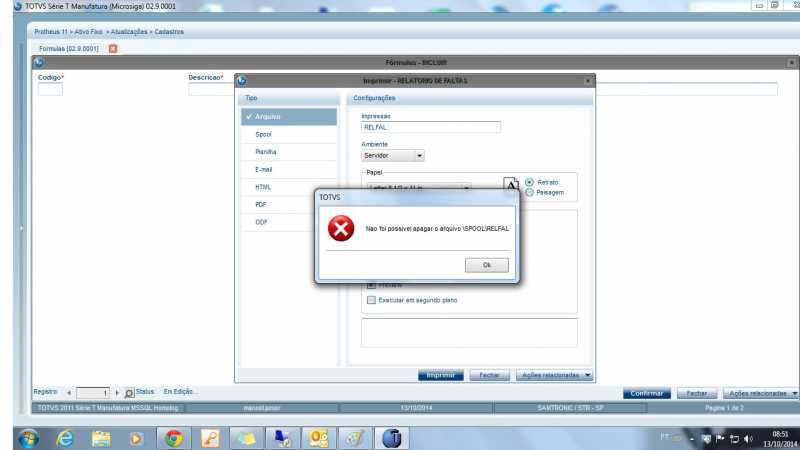Open the Windows Start menu
This screenshot has height=450, width=800.
point(28,438)
